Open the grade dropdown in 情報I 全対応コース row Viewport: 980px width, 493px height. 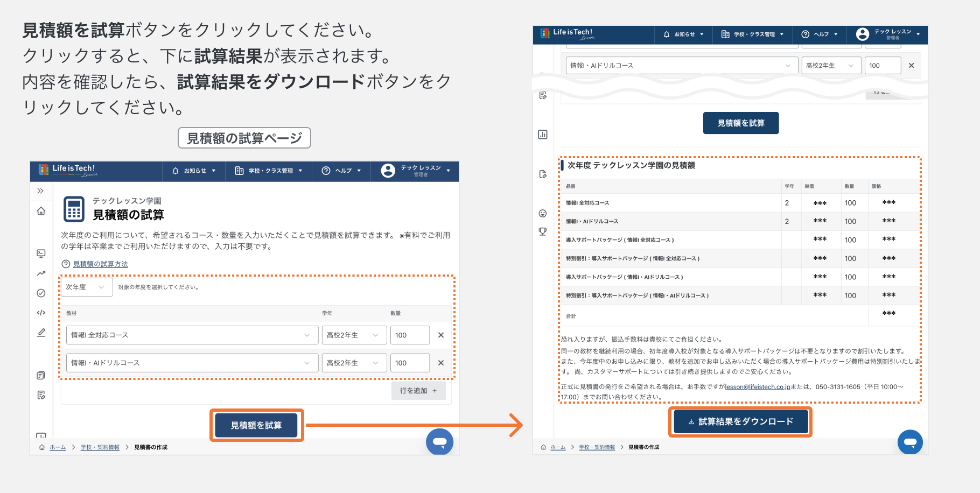click(x=354, y=335)
